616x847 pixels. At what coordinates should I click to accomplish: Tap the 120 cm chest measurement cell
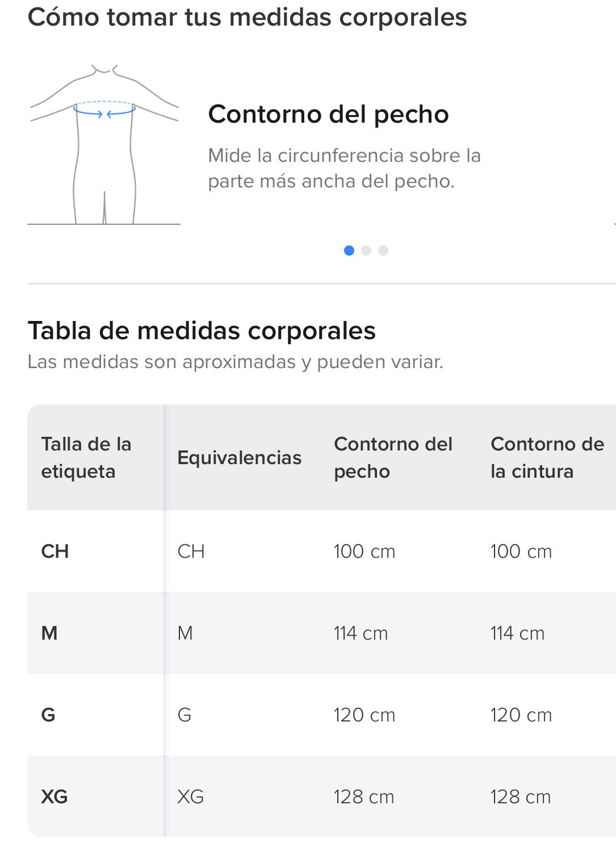coord(364,715)
